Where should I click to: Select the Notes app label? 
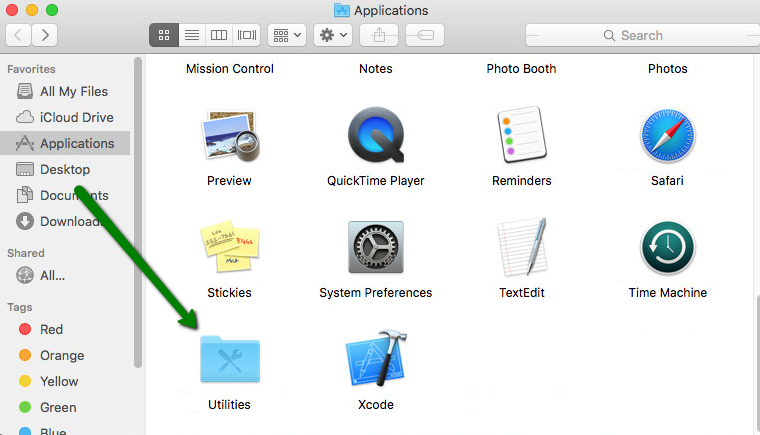(376, 68)
